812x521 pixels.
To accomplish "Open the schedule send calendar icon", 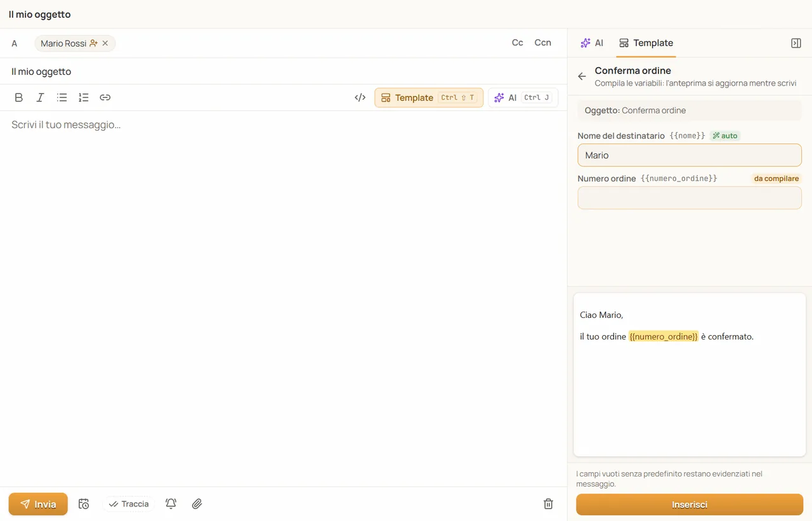I will [84, 504].
